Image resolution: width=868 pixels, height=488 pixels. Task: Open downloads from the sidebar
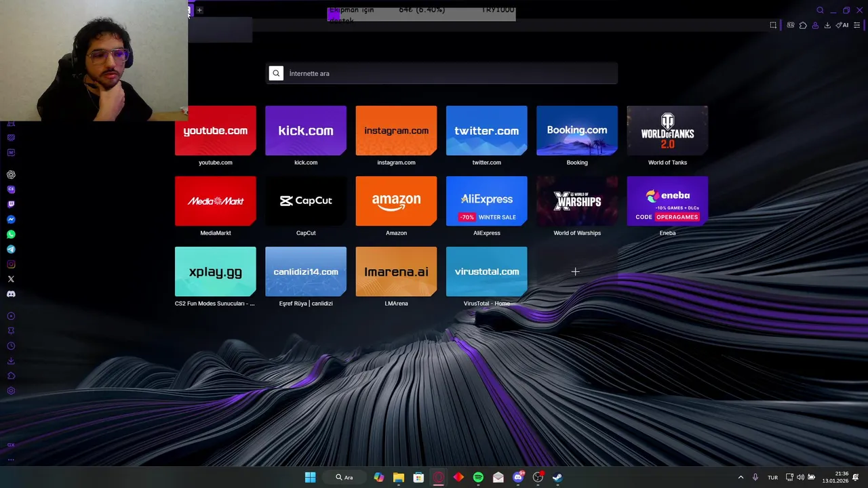[x=11, y=361]
